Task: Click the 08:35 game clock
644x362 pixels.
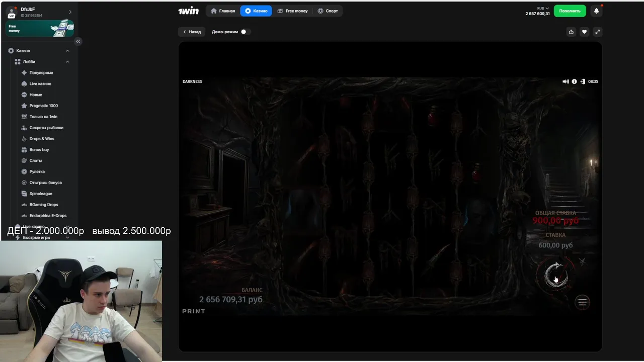Action: [593, 81]
